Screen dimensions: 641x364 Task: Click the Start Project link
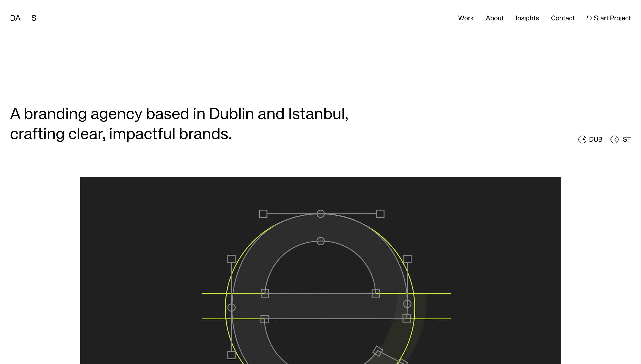[x=609, y=18]
